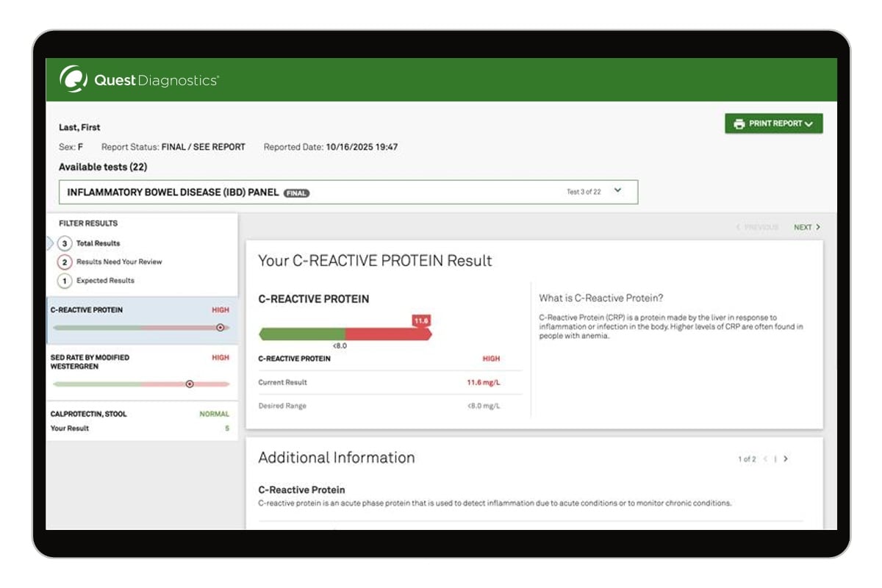The width and height of the screenshot is (882, 588).
Task: Go to next Additional Information page arrow
Action: [x=786, y=459]
